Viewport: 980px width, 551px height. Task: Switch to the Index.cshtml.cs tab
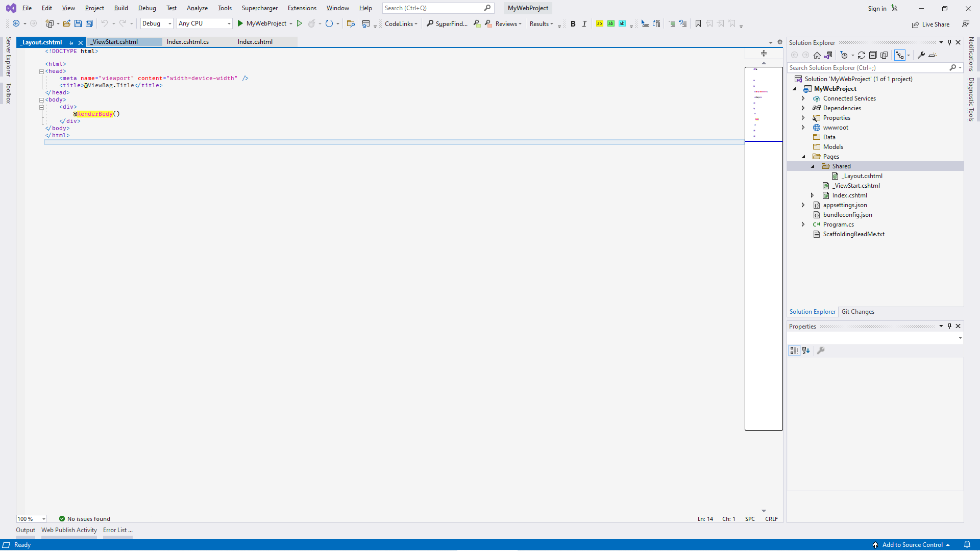(x=187, y=42)
